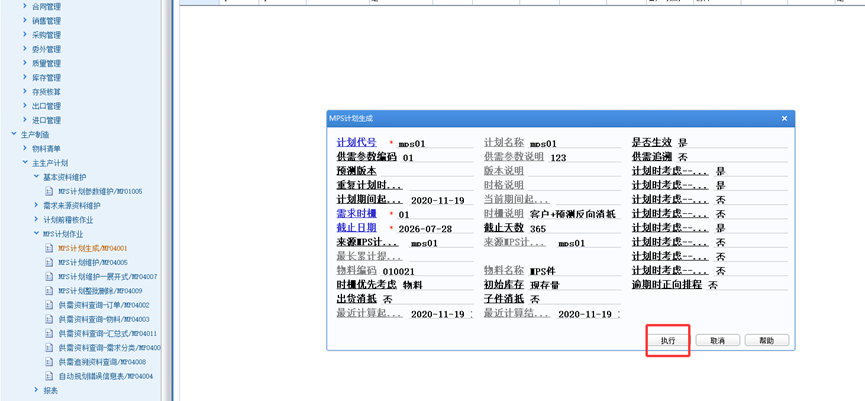
Task: Expand the 销售管理 tree node
Action: click(25, 20)
